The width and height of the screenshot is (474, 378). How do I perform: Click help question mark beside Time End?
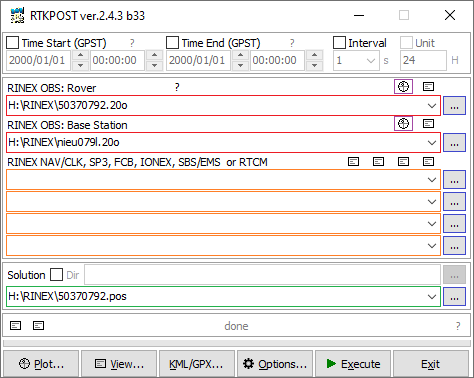tap(292, 43)
